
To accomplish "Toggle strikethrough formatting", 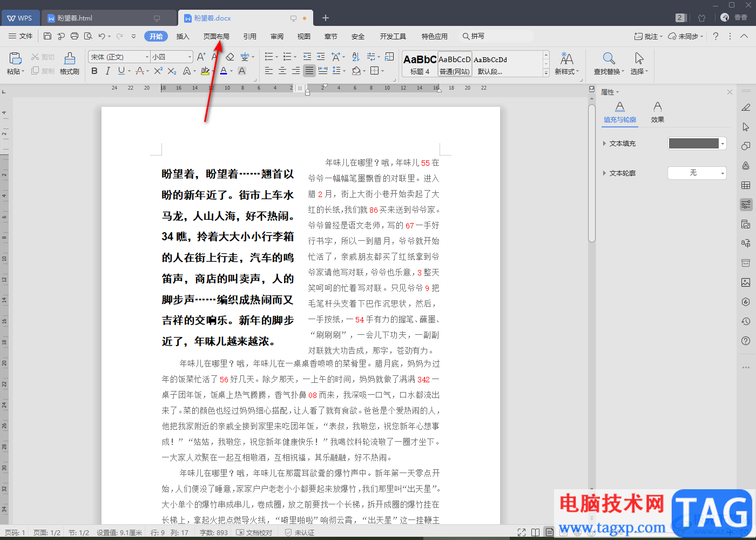I will (x=140, y=71).
